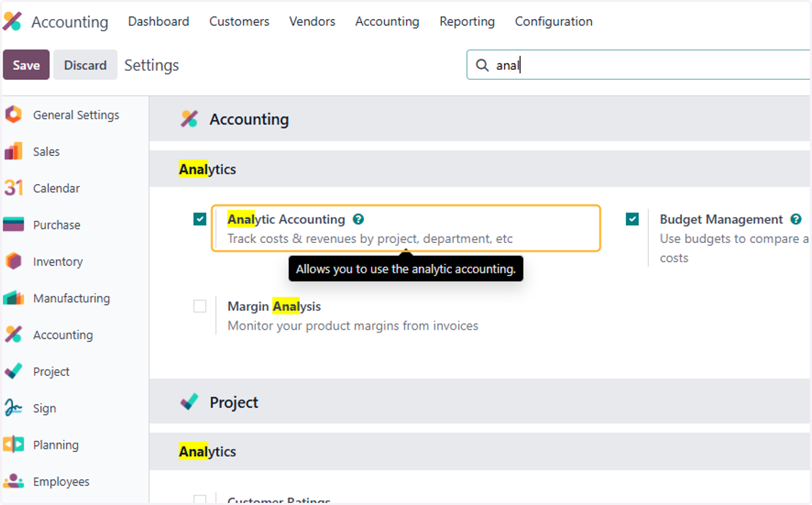The width and height of the screenshot is (812, 505).
Task: Click 'Track costs & revenues by project' description
Action: tap(370, 239)
